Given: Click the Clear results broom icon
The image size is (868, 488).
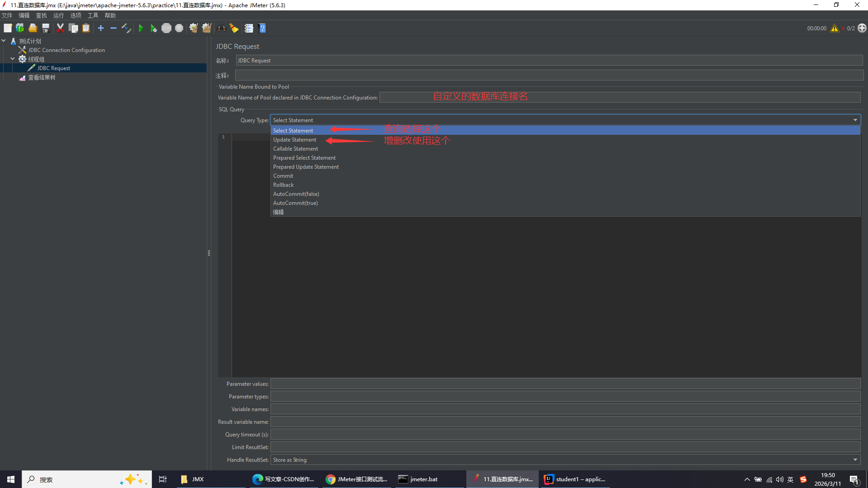Looking at the screenshot, I should coord(194,28).
